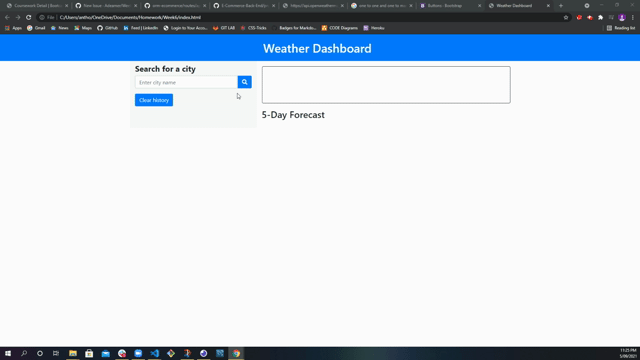
Task: Click the browser forward arrow
Action: (18, 18)
